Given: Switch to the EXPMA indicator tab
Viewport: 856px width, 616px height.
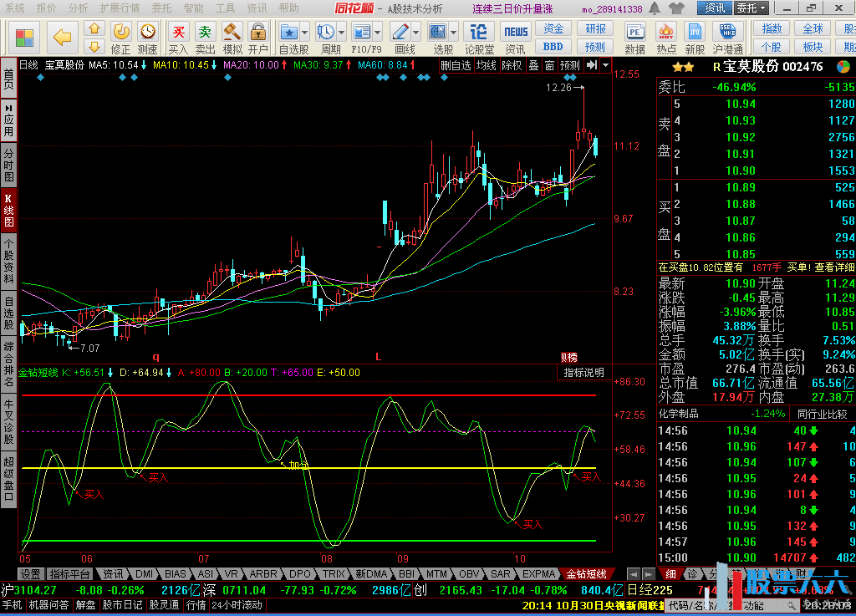Looking at the screenshot, I should coord(538,574).
